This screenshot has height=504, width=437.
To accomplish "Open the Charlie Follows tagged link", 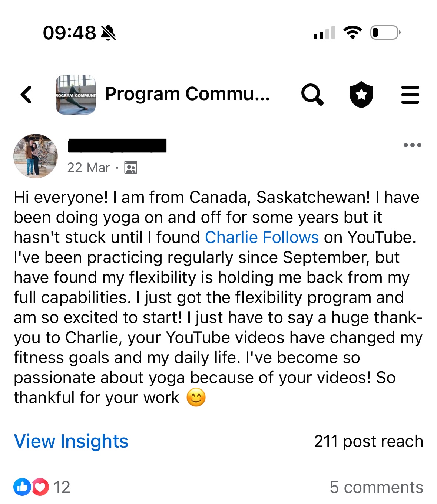I will point(262,237).
